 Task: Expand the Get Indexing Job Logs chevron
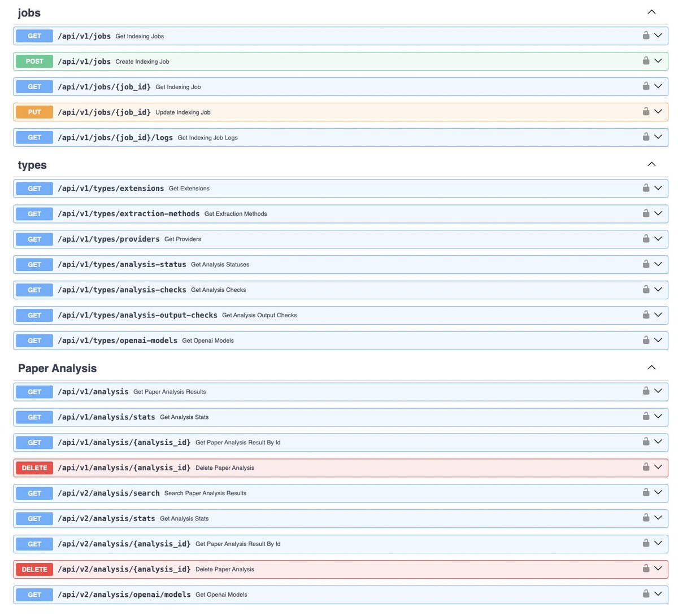pos(658,137)
